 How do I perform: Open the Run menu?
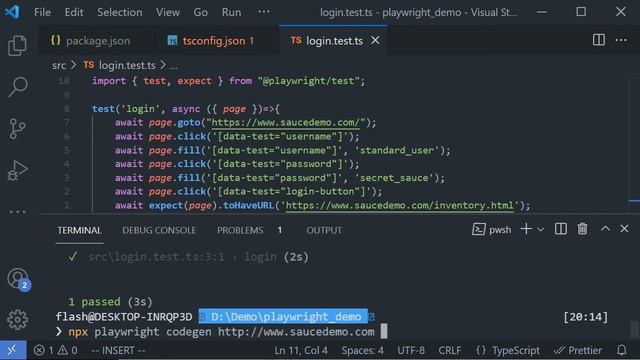point(231,12)
